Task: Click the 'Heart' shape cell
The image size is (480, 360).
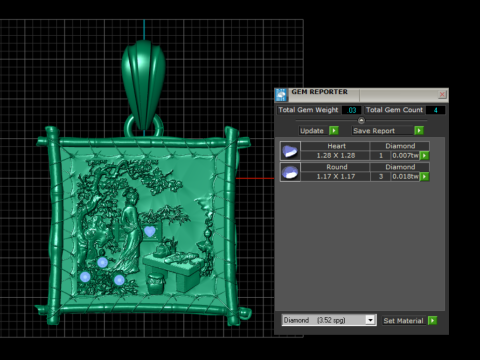Action: coord(336,146)
